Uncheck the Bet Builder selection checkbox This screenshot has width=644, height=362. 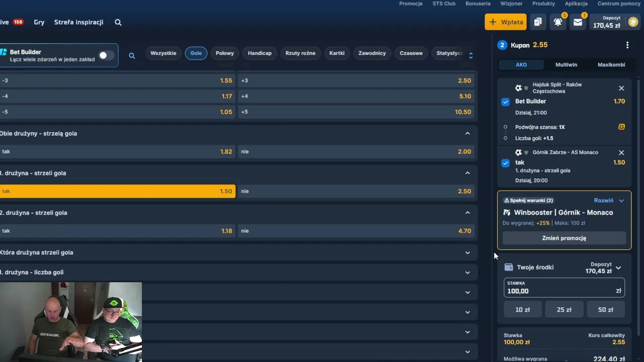point(506,102)
